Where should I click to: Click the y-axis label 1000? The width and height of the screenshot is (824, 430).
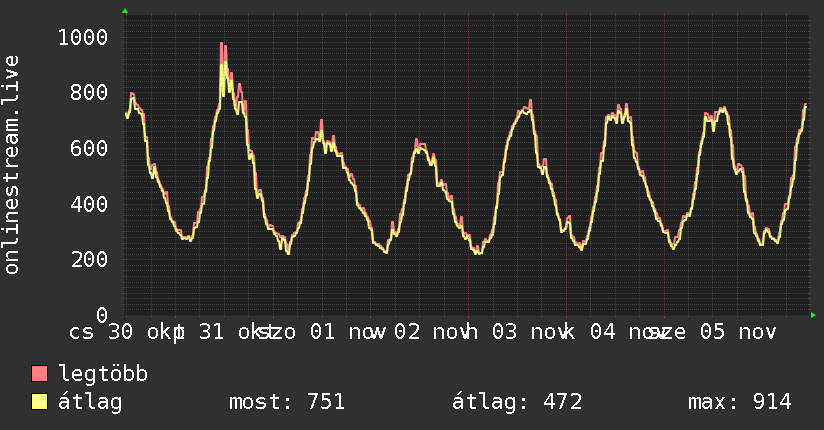[83, 37]
